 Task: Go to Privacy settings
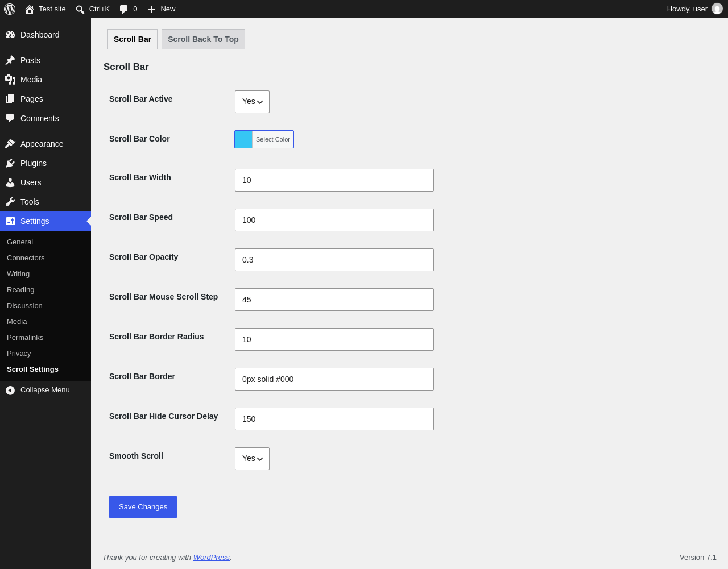(19, 354)
